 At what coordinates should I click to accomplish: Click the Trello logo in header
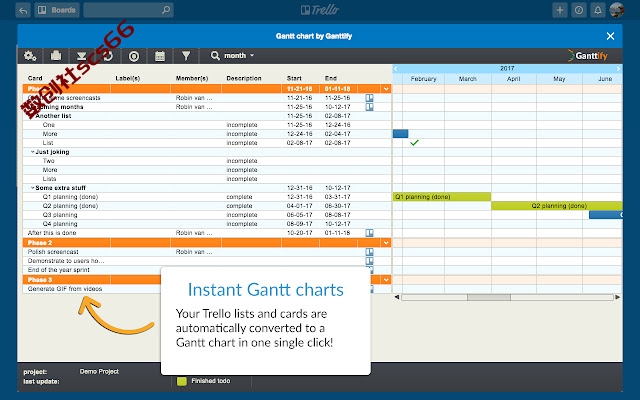320,10
